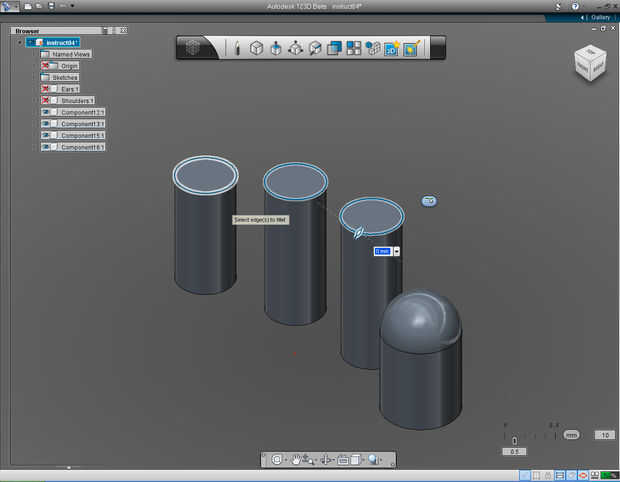Screen dimensions: 620x482
Task: Click the Pattern grid tool icon
Action: (353, 47)
